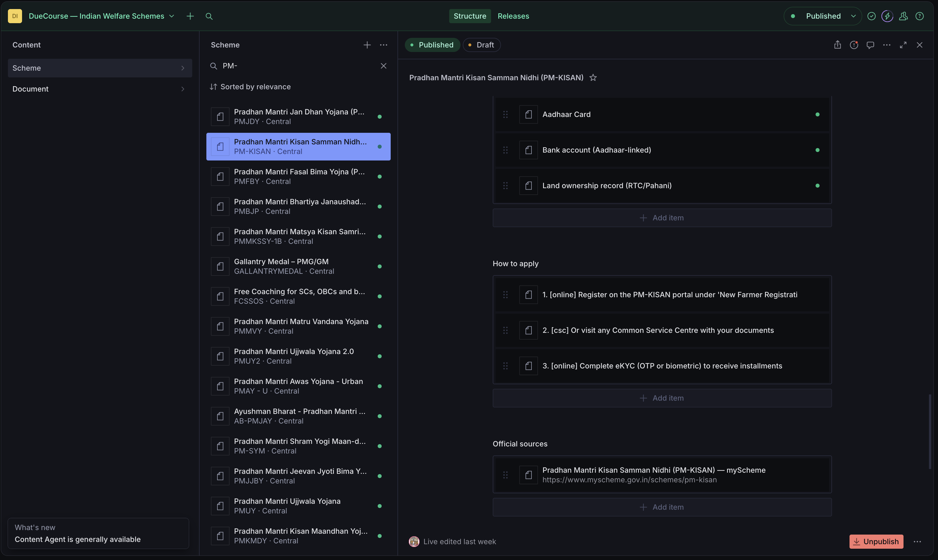Open the Published perspective dropdown
The width and height of the screenshot is (938, 560).
pos(822,16)
